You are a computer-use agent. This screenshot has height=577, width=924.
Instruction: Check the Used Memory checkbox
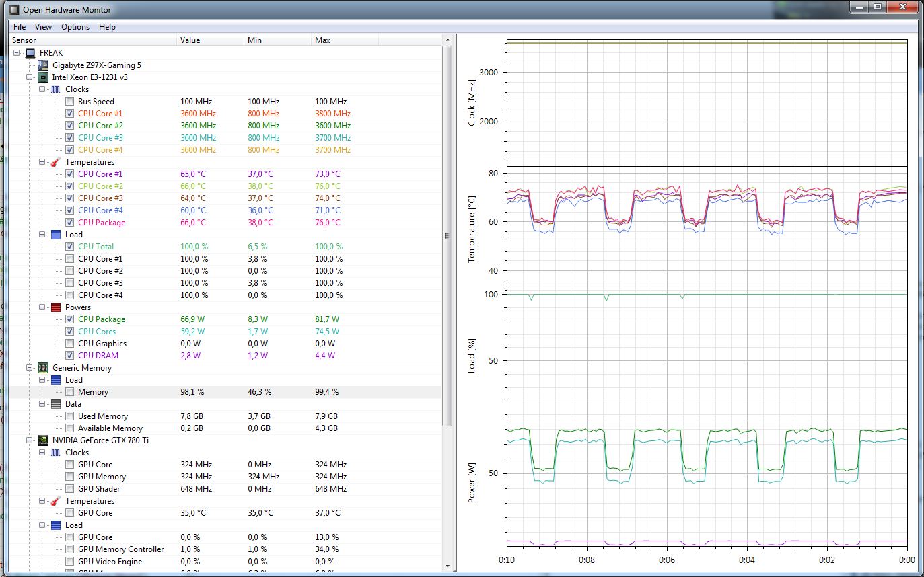pos(70,416)
